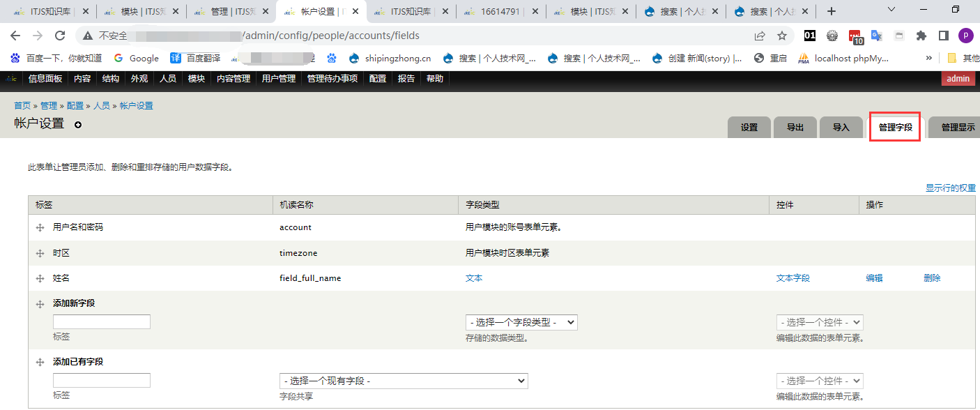Toggle 显示行的权重 link

pos(950,188)
